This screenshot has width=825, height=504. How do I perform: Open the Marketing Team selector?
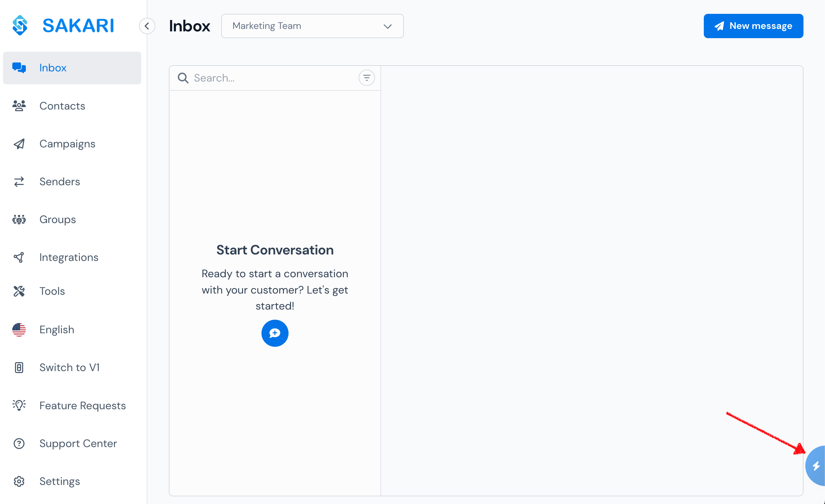312,26
